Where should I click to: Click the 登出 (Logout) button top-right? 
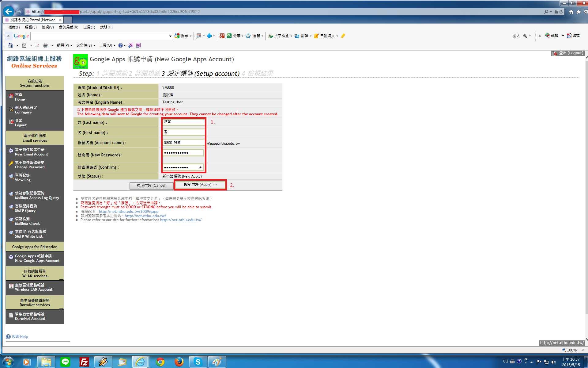click(568, 53)
